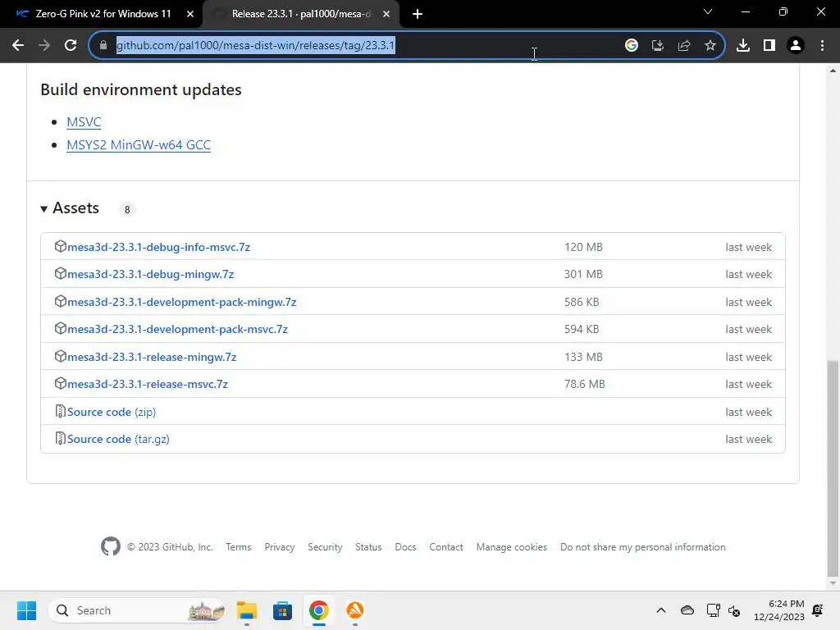Open the Windows Start menu
Image resolution: width=840 pixels, height=630 pixels.
pyautogui.click(x=26, y=610)
